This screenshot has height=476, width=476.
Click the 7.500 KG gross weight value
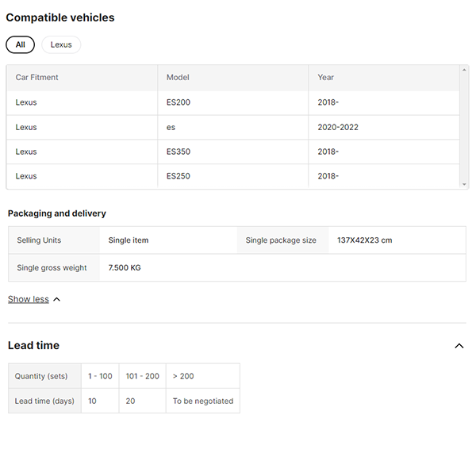coord(125,268)
